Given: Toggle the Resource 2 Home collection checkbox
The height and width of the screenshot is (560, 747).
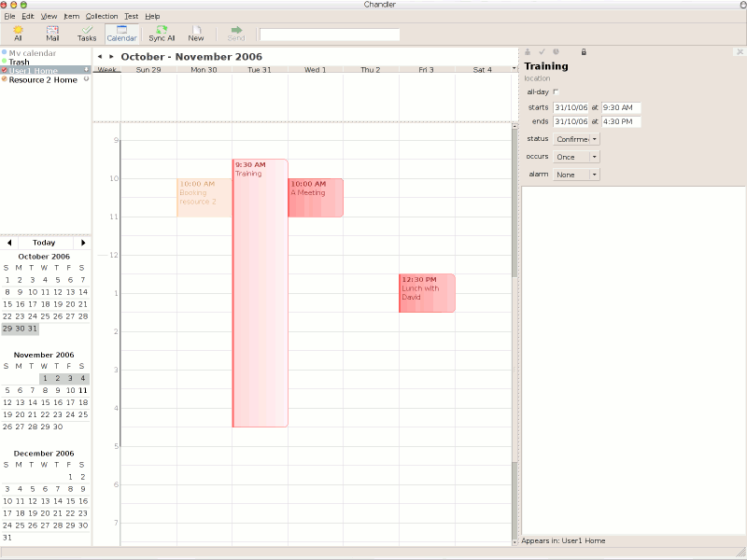Looking at the screenshot, I should (5, 80).
